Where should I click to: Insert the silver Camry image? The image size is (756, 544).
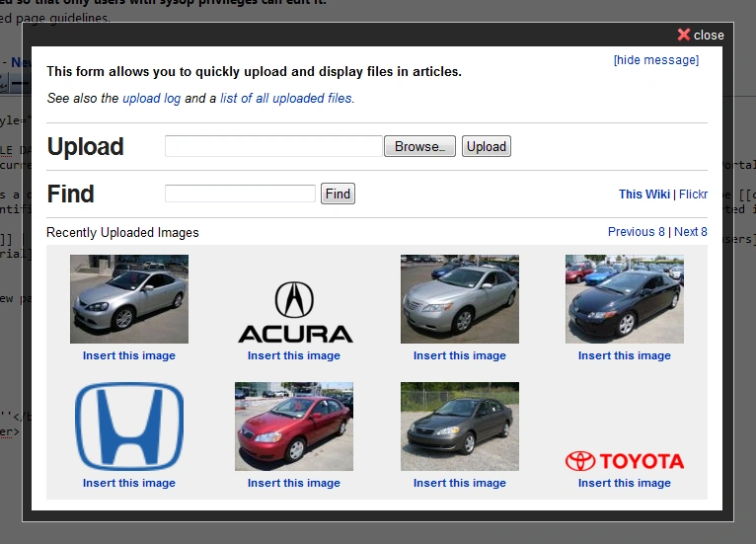click(x=460, y=355)
